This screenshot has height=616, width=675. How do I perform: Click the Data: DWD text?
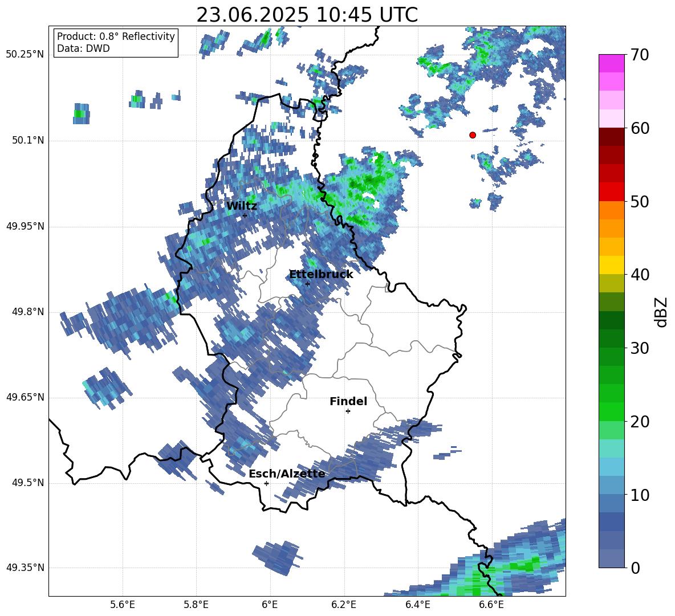click(x=83, y=48)
